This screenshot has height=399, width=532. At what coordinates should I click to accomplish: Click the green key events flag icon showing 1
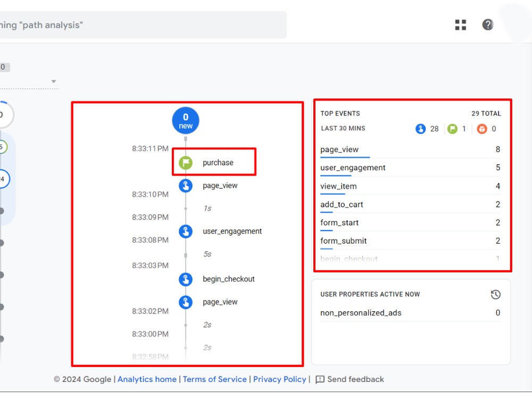click(452, 129)
